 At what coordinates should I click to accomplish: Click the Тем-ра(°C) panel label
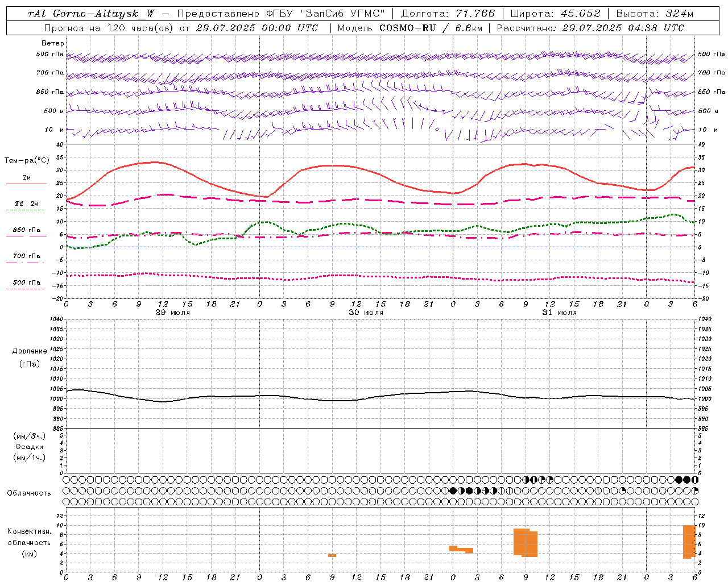[x=27, y=161]
